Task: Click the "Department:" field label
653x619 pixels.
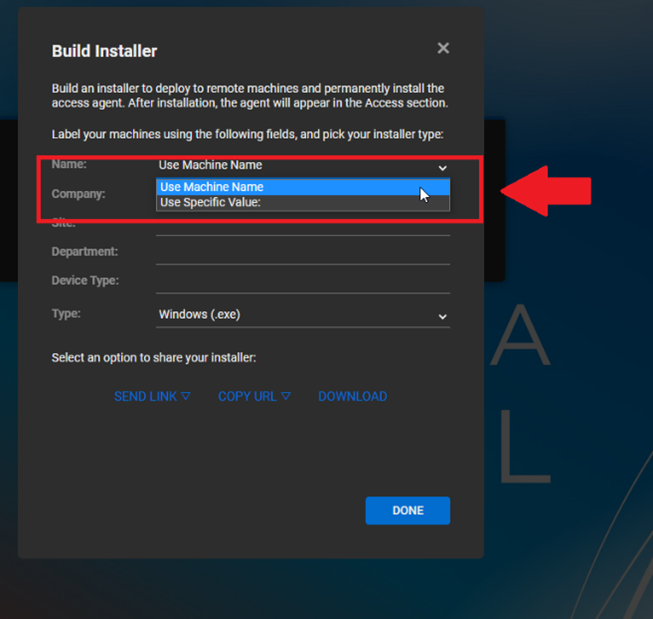Action: coord(85,252)
